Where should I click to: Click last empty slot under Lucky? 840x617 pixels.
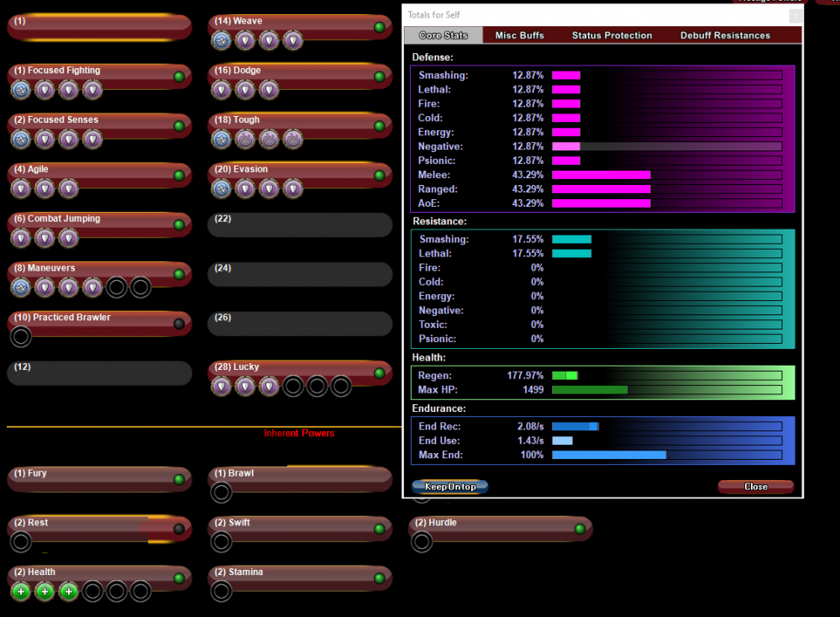(340, 387)
